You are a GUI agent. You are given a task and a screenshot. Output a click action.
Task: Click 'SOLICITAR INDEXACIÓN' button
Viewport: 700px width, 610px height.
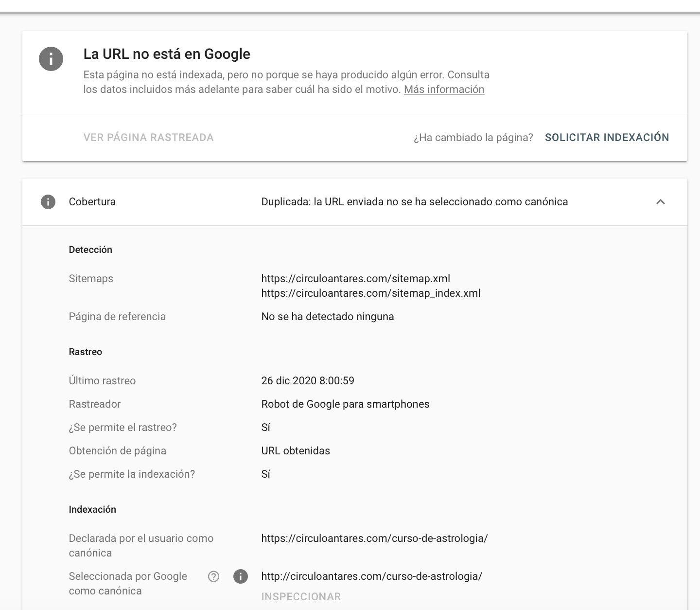pyautogui.click(x=607, y=138)
